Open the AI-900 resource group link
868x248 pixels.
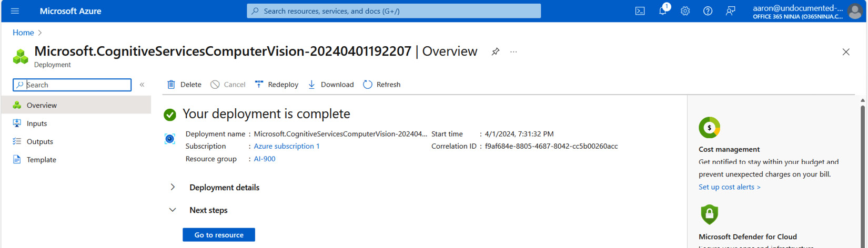point(265,159)
